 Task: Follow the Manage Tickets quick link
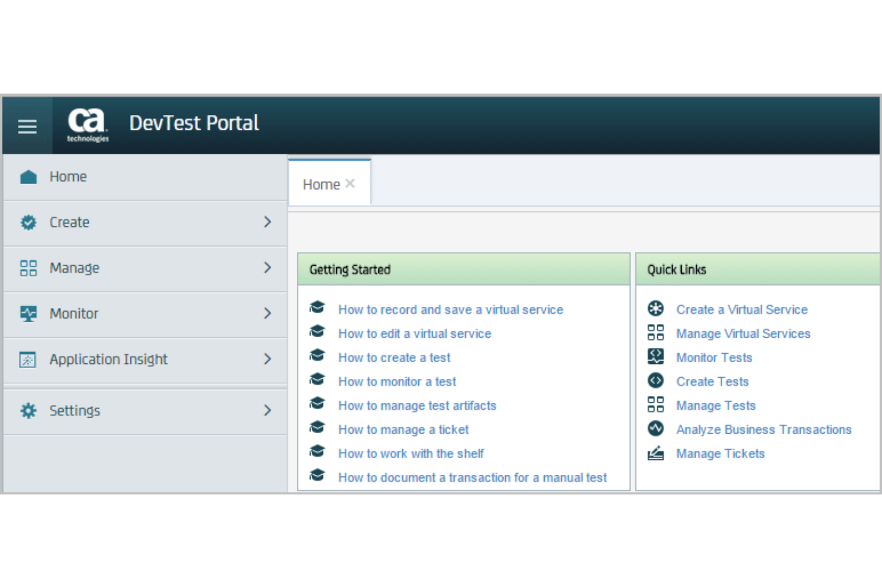pos(720,453)
